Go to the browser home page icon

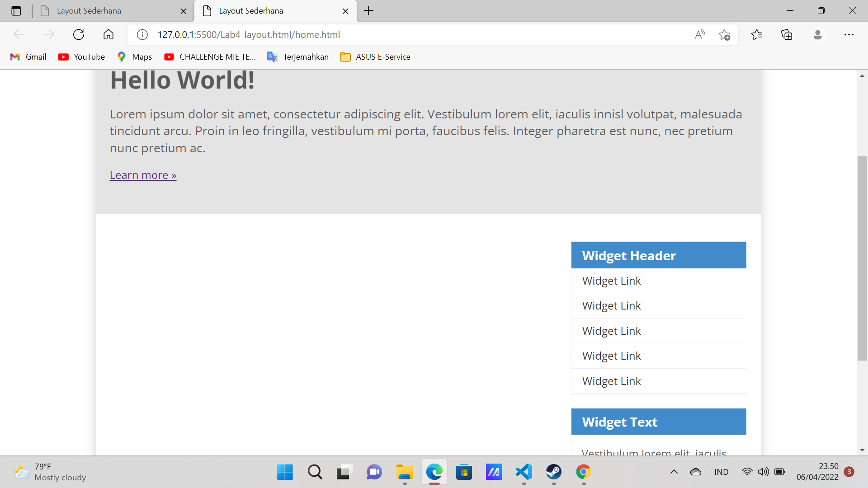(x=108, y=35)
